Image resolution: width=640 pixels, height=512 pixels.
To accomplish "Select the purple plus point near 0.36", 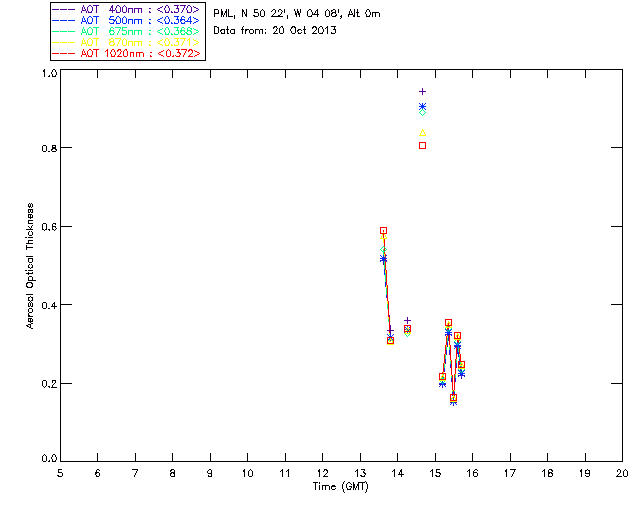I will click(x=407, y=321).
